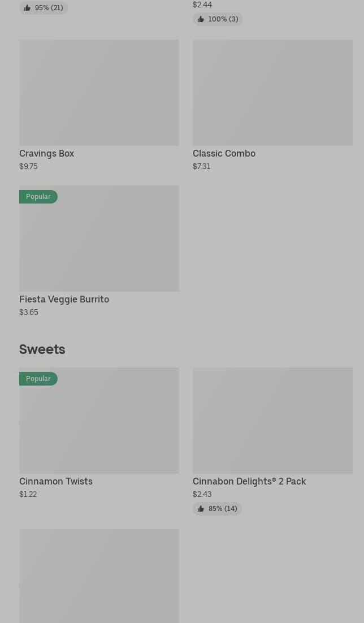Screen dimensions: 364x623
Task: Click the Cinnabon Delights 2 Pack name
Action: pyautogui.click(x=249, y=481)
